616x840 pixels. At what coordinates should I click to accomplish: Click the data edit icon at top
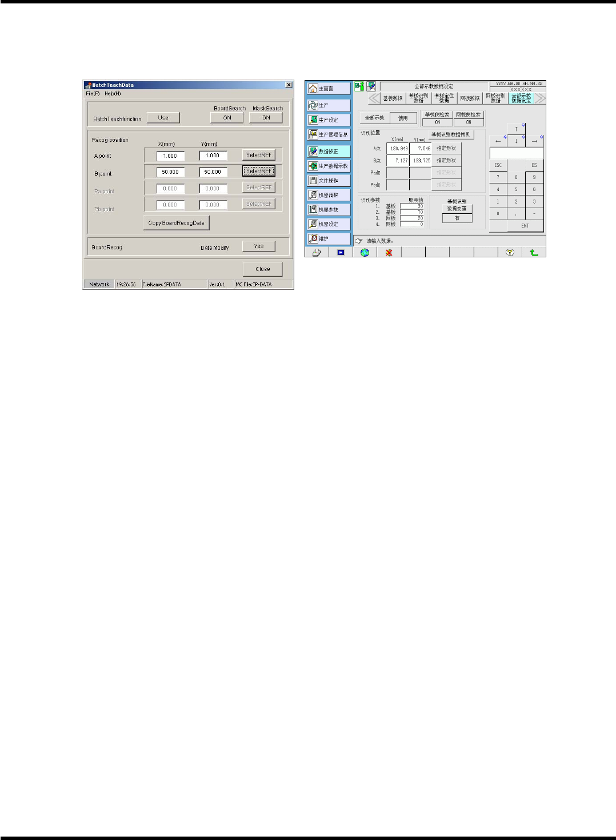[371, 86]
